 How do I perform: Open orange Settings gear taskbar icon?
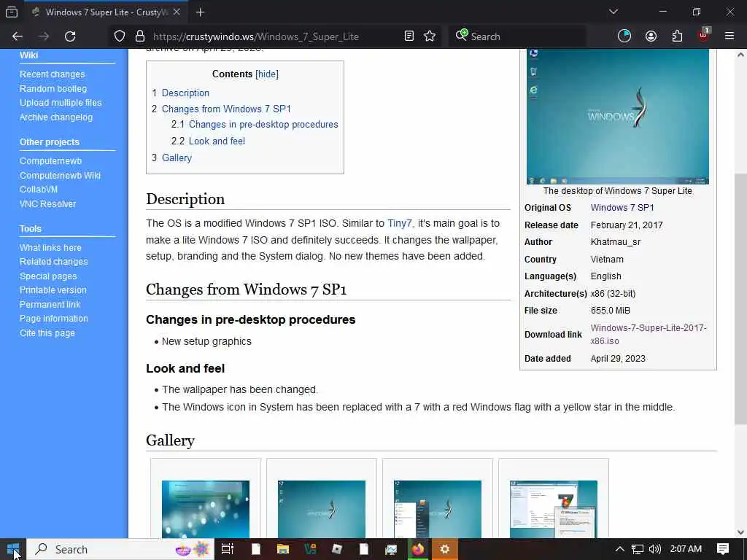[x=444, y=550]
